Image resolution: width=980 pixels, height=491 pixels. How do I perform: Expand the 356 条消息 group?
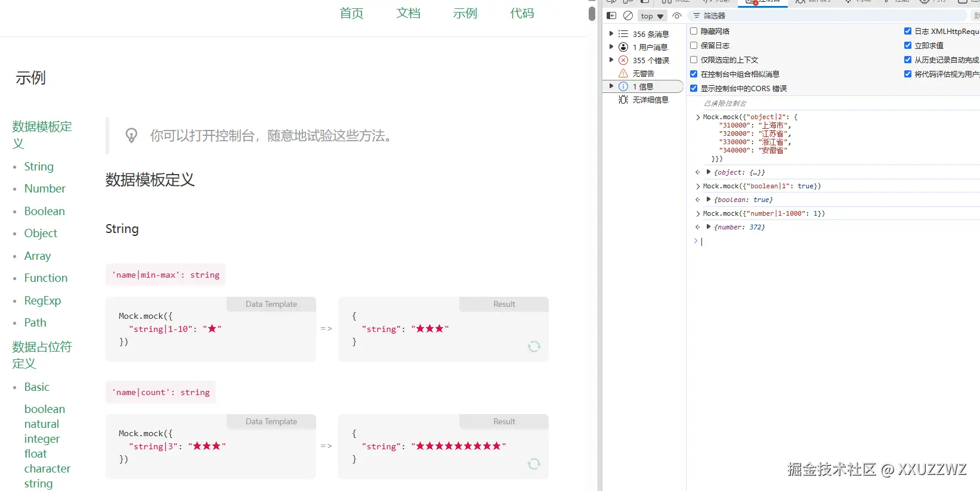pyautogui.click(x=611, y=34)
